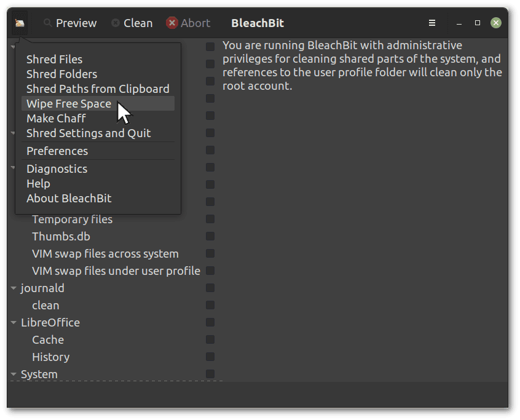Check the Temporary files cleaner
Screen dimensions: 520x420
click(x=211, y=219)
